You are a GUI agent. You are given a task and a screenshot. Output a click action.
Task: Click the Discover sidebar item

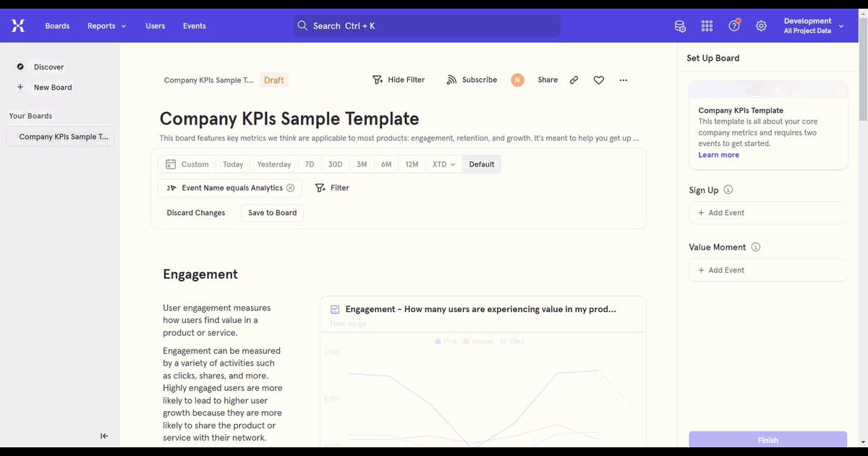(x=48, y=67)
